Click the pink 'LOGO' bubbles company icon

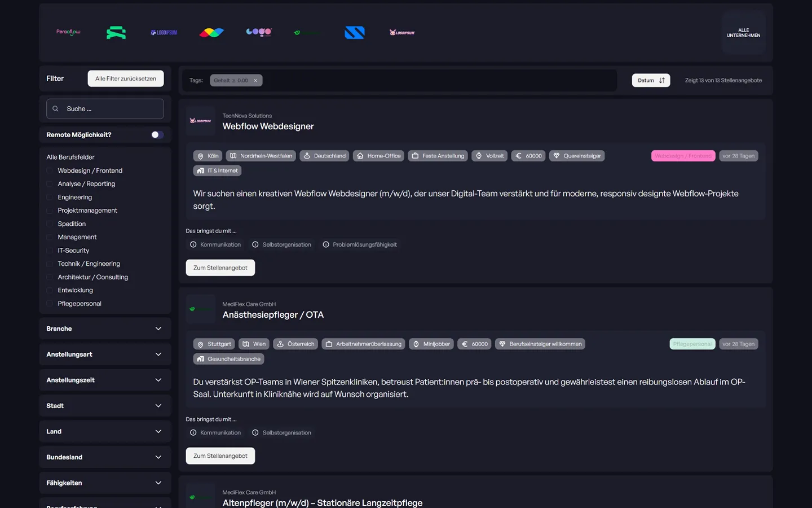click(x=258, y=32)
